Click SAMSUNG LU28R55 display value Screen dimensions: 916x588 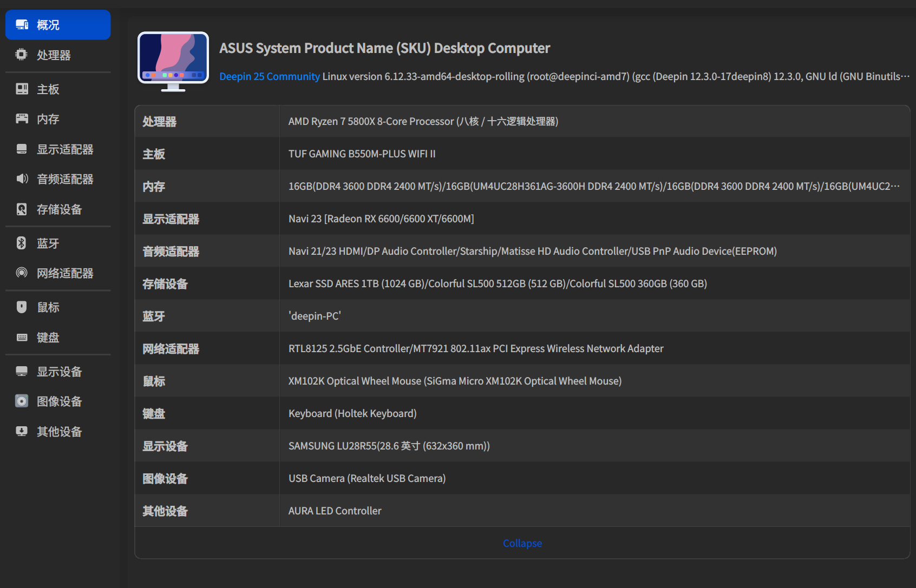[389, 446]
